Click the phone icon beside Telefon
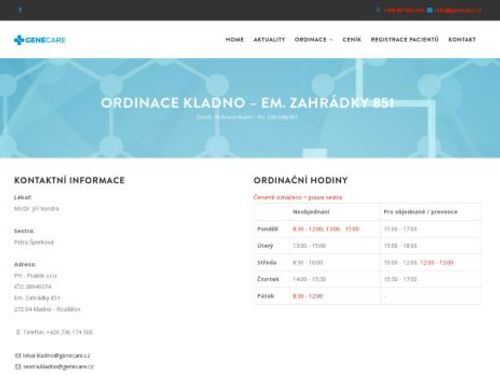Image resolution: width=500 pixels, height=375 pixels. (x=18, y=332)
